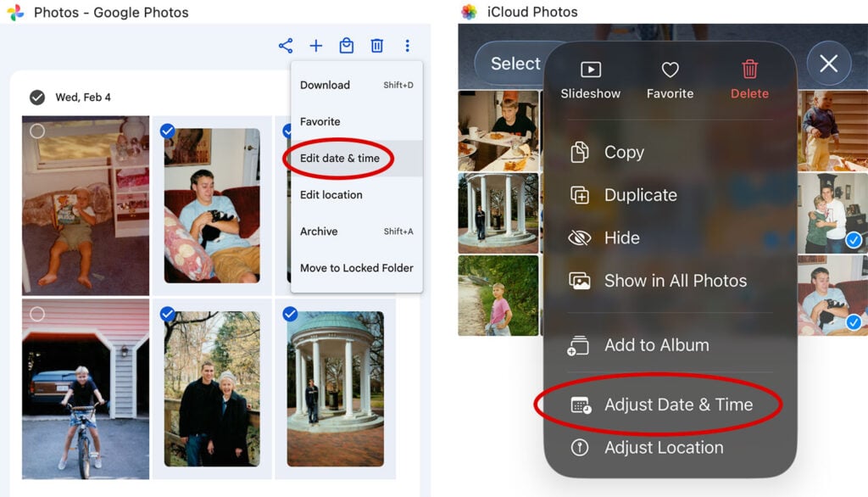Select Move to Locked Folder
This screenshot has height=497, width=868.
(x=357, y=268)
